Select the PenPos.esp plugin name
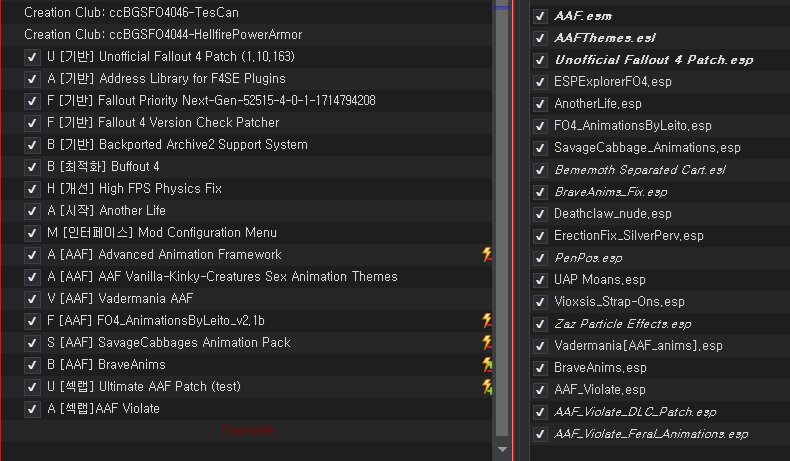This screenshot has width=790, height=461. point(588,258)
